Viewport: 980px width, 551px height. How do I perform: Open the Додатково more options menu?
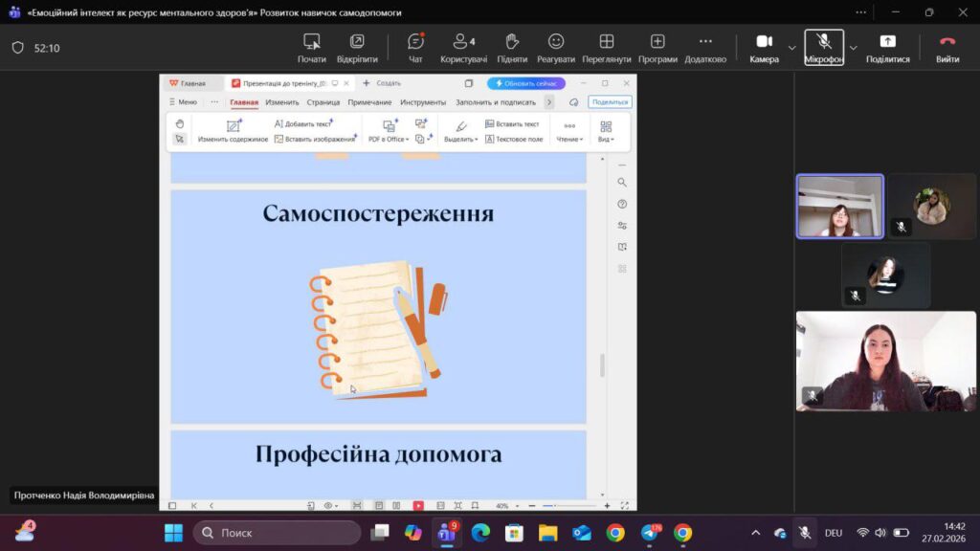click(705, 47)
